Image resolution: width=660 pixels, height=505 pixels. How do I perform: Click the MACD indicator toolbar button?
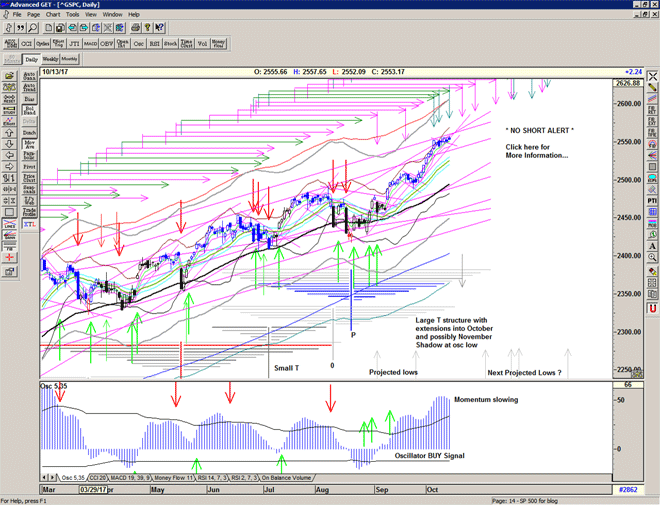(93, 43)
